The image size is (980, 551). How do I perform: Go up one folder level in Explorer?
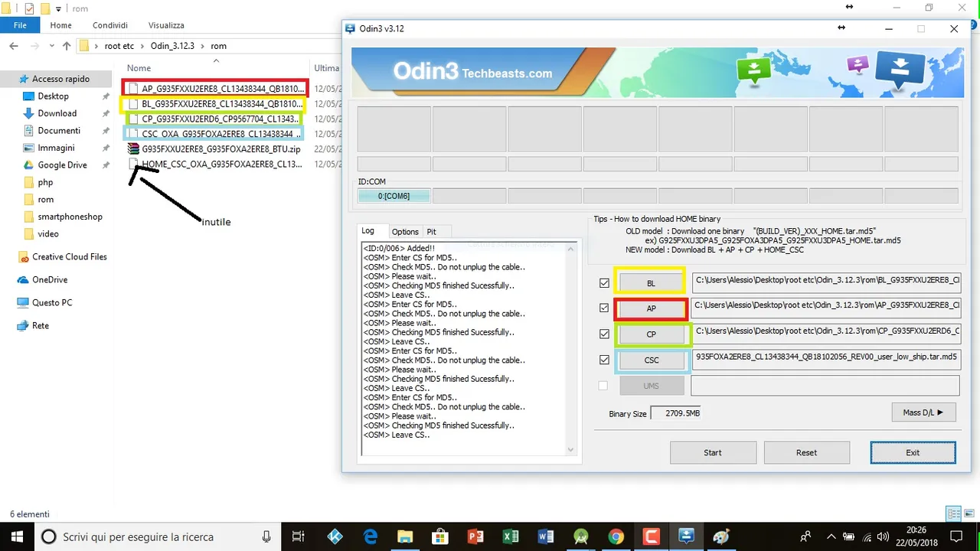[x=67, y=46]
